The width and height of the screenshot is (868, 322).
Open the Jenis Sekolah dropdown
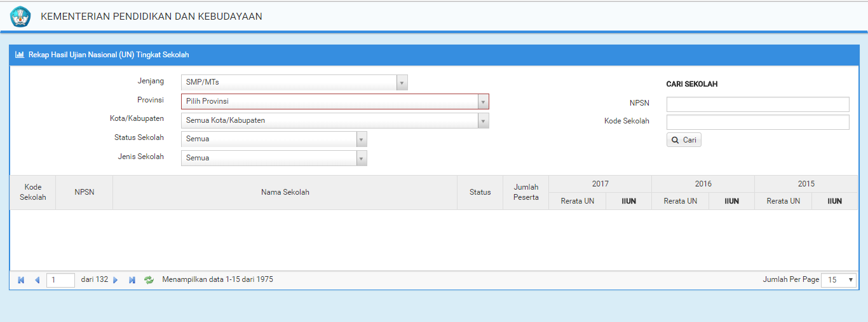[274, 158]
